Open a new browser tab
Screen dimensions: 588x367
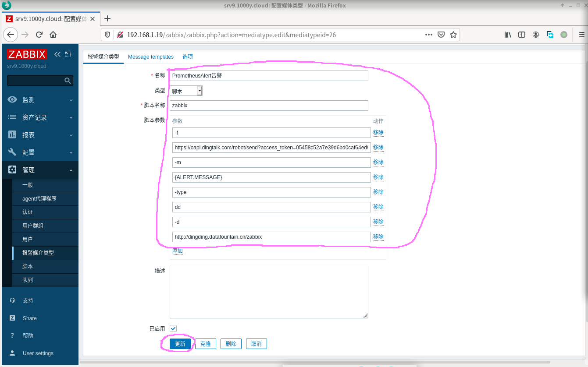[x=107, y=18]
